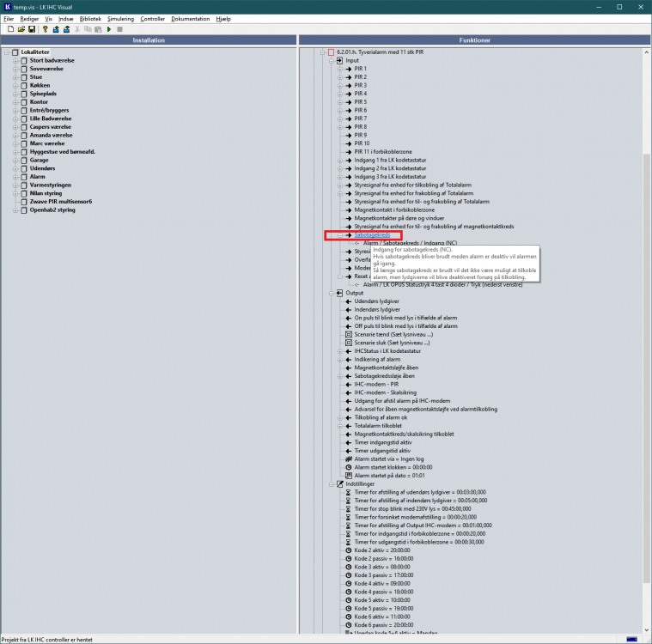Start simulation with the green play icon
Screen dimensions: 652x644
click(108, 29)
